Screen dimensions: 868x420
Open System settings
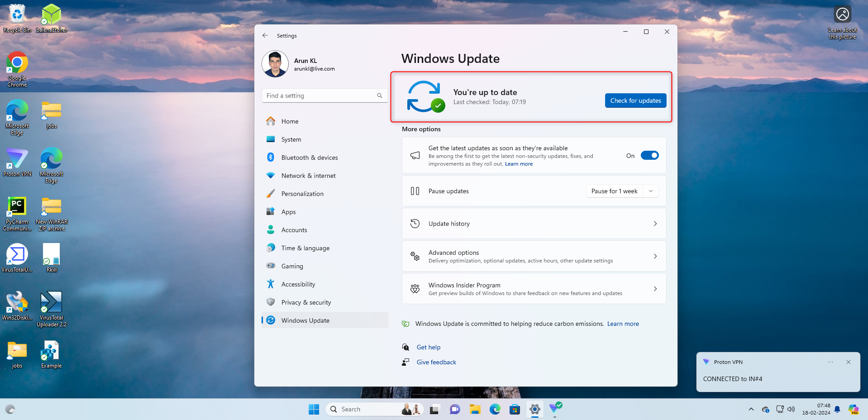tap(324, 139)
